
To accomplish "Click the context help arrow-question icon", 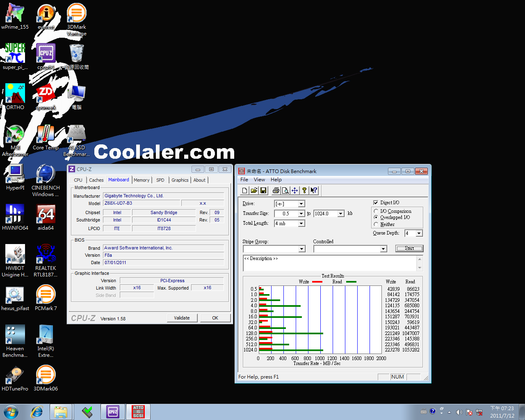I will pos(314,190).
